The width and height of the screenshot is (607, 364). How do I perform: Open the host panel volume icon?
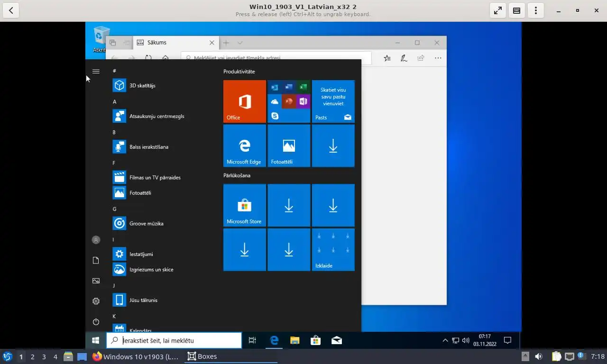[x=539, y=356]
